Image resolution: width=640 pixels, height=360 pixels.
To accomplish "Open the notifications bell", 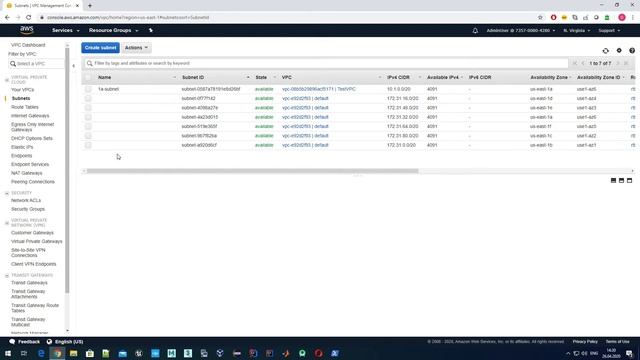I will pos(475,31).
